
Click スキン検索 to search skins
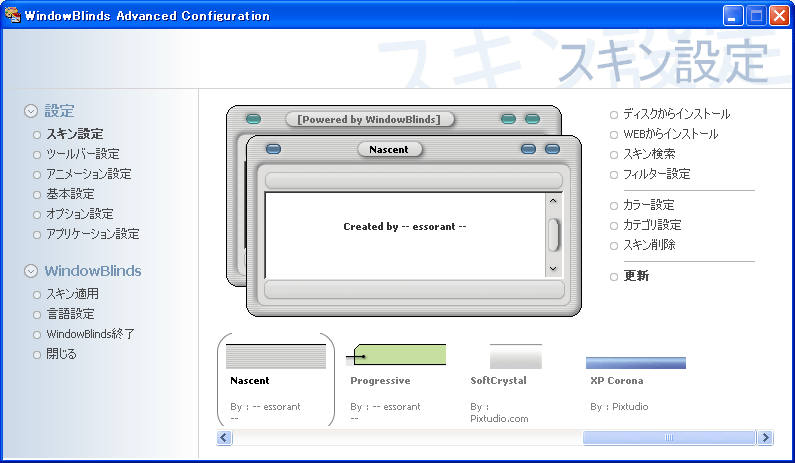pos(649,154)
